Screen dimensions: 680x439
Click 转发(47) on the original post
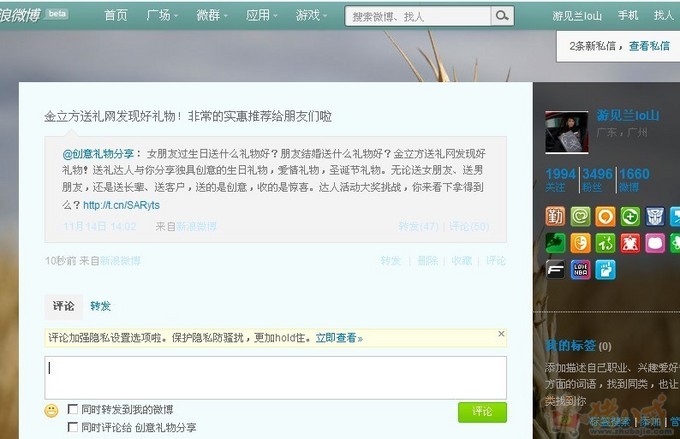418,226
